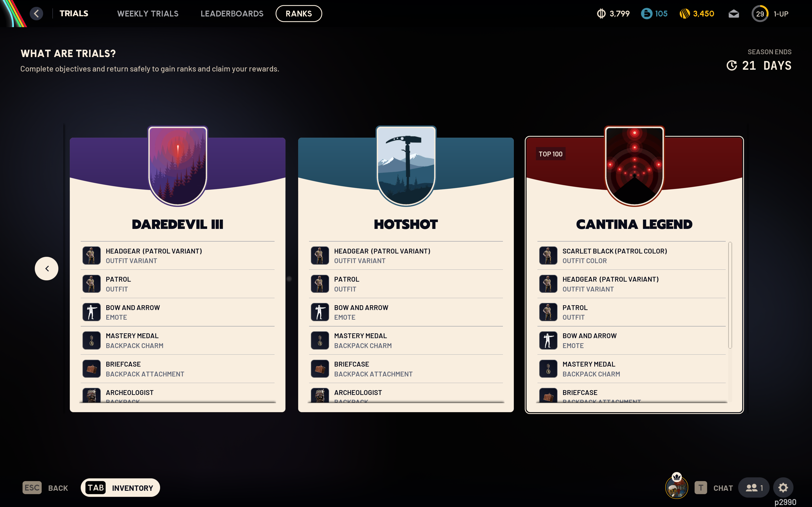Click the Mastery Medal backpack charm icon
812x507 pixels.
pos(91,340)
